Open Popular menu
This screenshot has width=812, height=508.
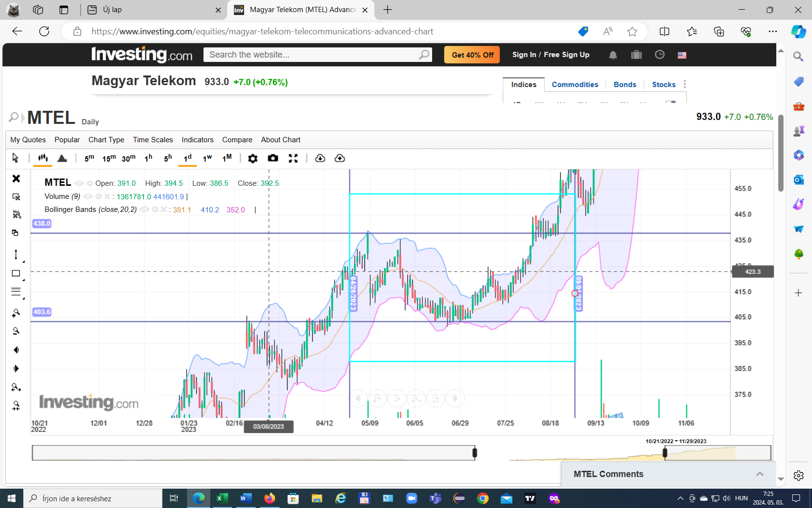(x=67, y=140)
